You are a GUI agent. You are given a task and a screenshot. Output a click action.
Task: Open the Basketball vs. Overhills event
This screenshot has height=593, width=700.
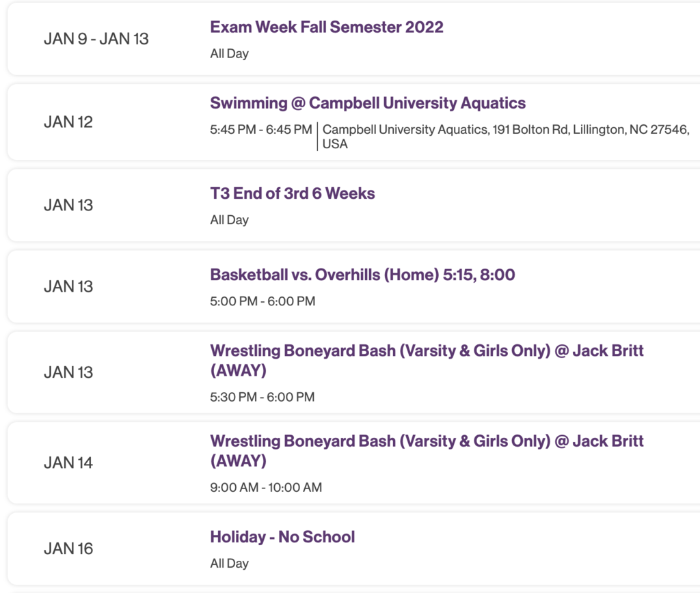362,275
